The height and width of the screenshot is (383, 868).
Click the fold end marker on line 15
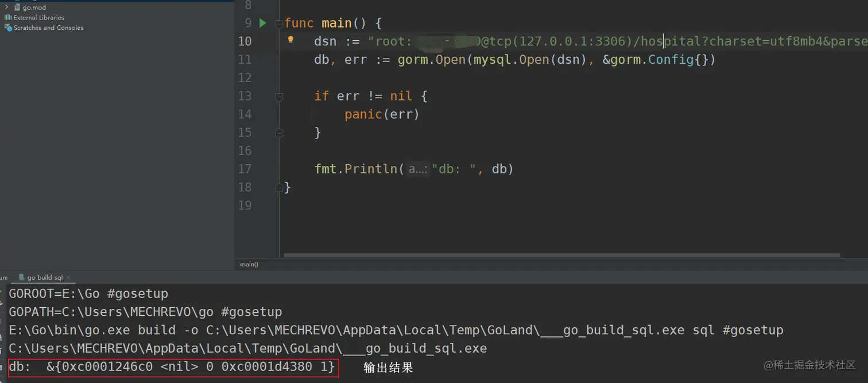point(279,133)
